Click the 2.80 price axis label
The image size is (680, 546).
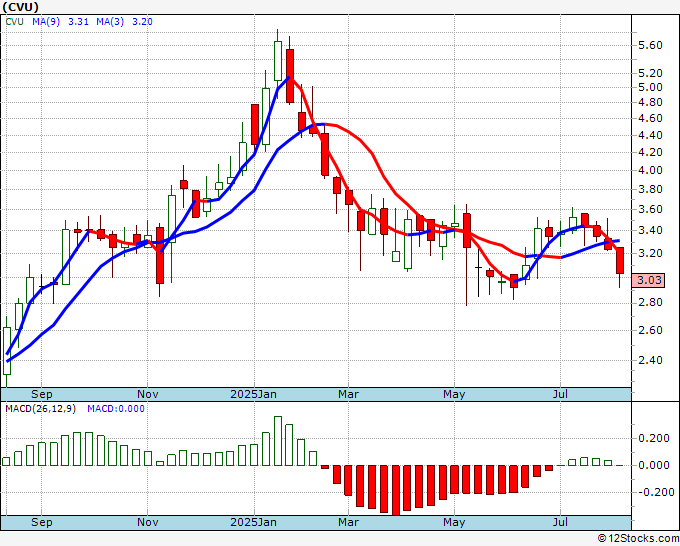651,302
